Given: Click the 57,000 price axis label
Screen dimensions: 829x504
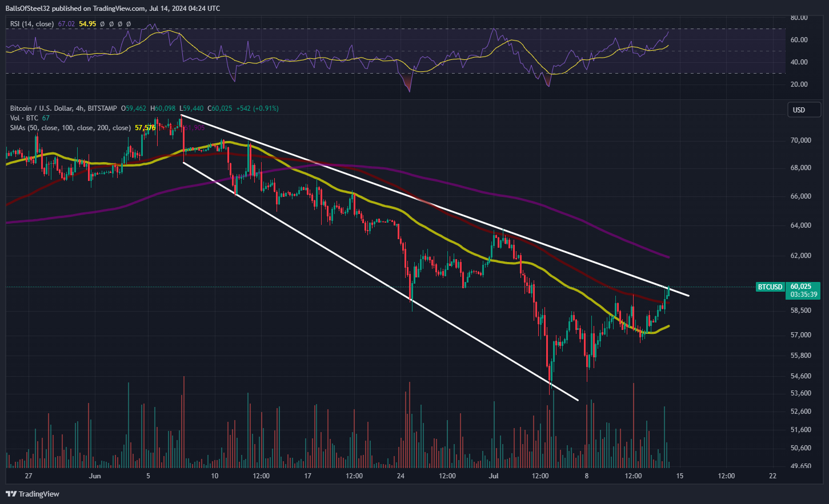Looking at the screenshot, I should point(800,335).
